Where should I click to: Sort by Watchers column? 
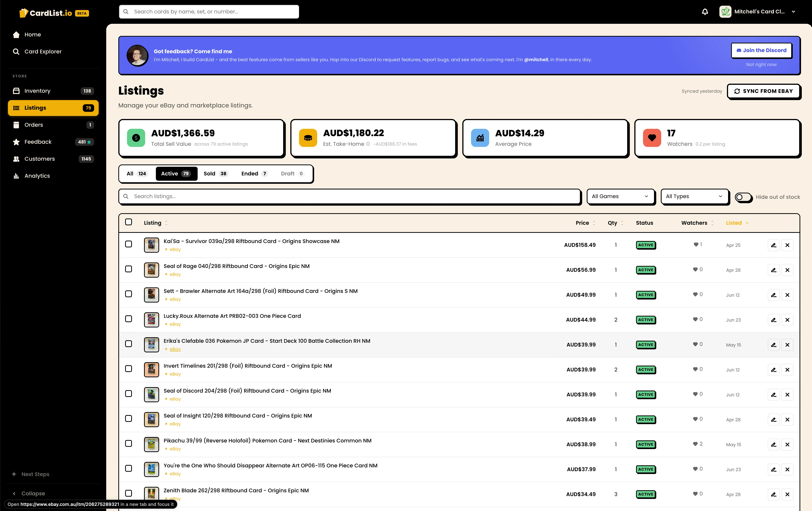(x=697, y=223)
